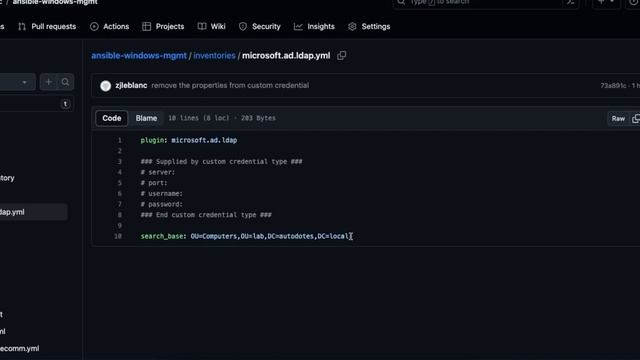Click the inventories breadcrumb link

pos(214,56)
